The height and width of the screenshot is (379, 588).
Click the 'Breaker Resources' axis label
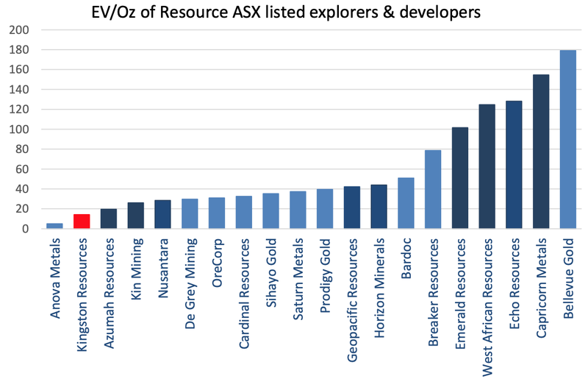pos(433,292)
